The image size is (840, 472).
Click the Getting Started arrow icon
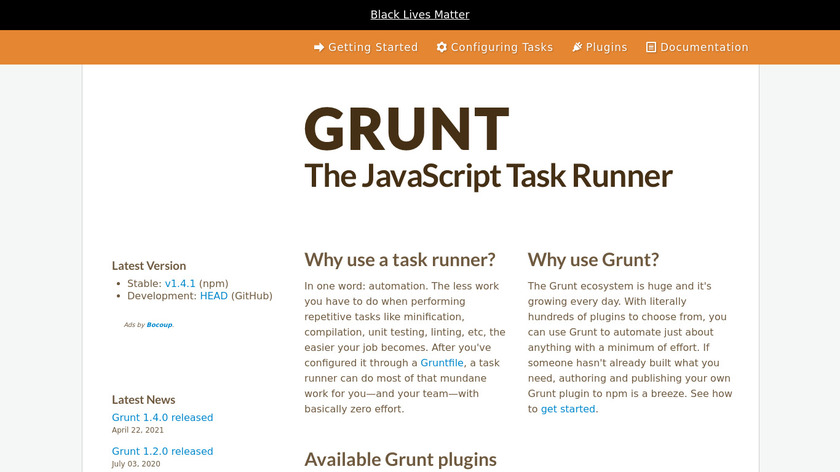319,47
